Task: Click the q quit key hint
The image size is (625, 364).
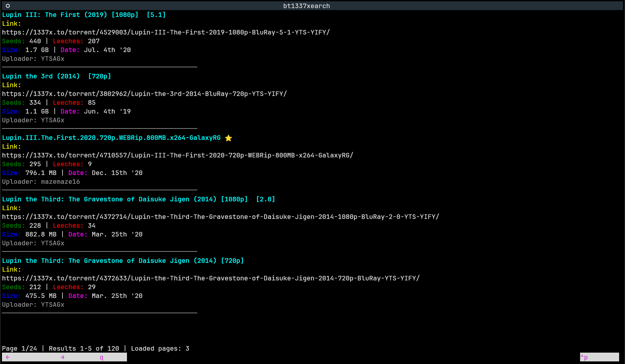Action: (102, 357)
